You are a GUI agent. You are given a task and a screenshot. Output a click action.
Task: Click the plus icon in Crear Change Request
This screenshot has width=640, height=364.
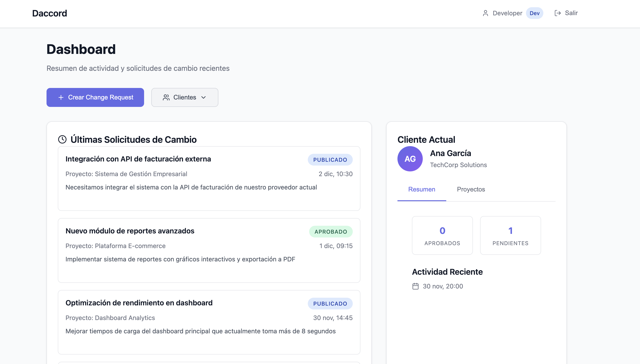click(61, 97)
